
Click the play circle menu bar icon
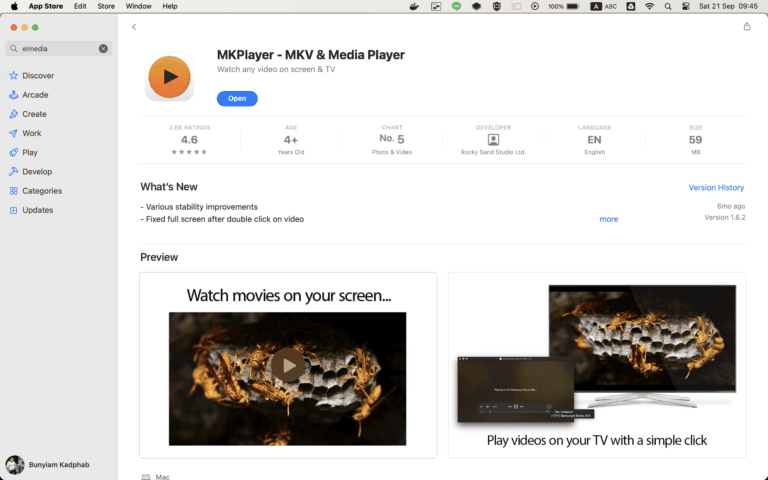click(535, 6)
